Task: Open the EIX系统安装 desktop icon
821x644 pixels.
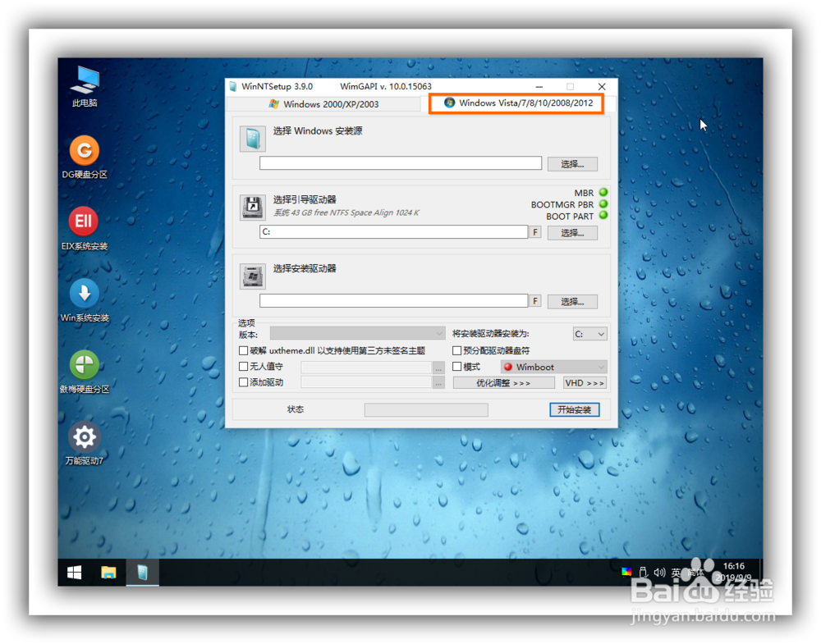Action: (x=85, y=229)
